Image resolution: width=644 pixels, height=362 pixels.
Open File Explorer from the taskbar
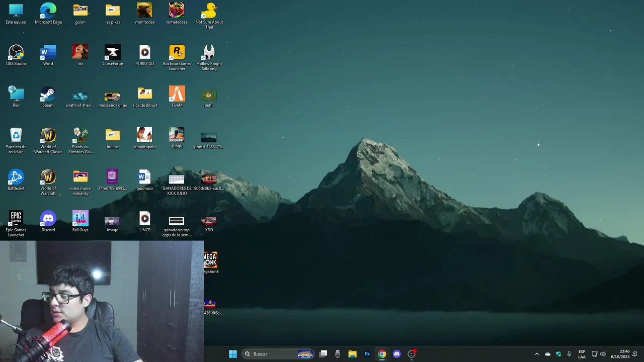coord(352,354)
